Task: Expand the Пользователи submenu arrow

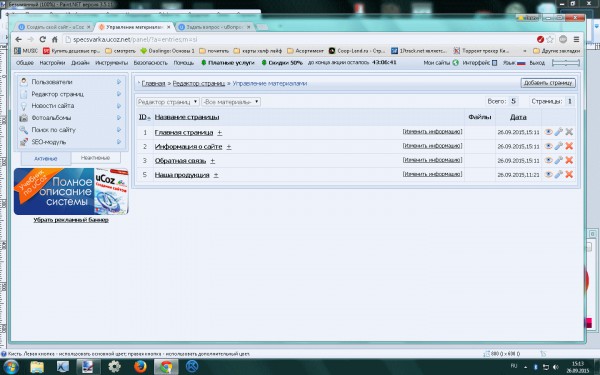Action: pos(119,82)
